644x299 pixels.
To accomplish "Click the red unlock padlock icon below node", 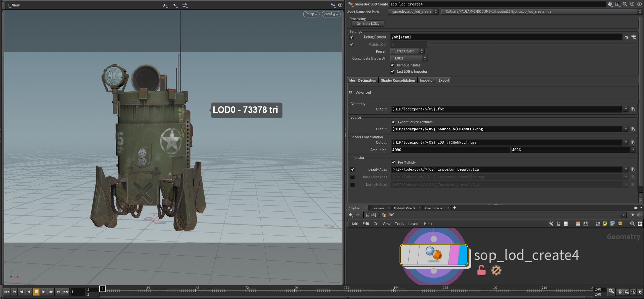I will pos(481,270).
